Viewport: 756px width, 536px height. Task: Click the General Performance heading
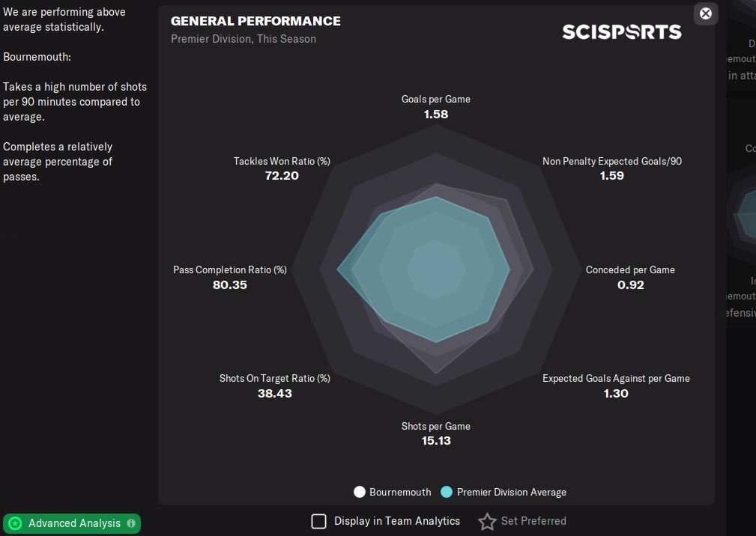pyautogui.click(x=255, y=21)
